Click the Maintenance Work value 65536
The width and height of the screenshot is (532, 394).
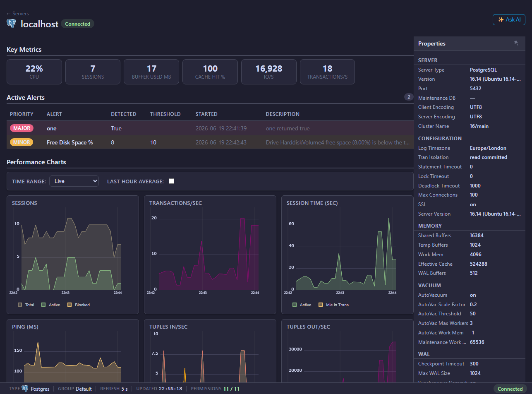[x=477, y=342]
